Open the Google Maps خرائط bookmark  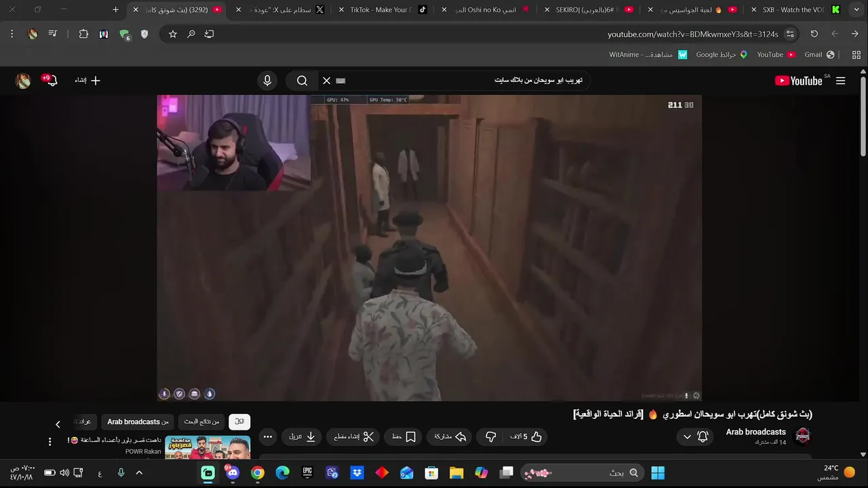pyautogui.click(x=722, y=54)
